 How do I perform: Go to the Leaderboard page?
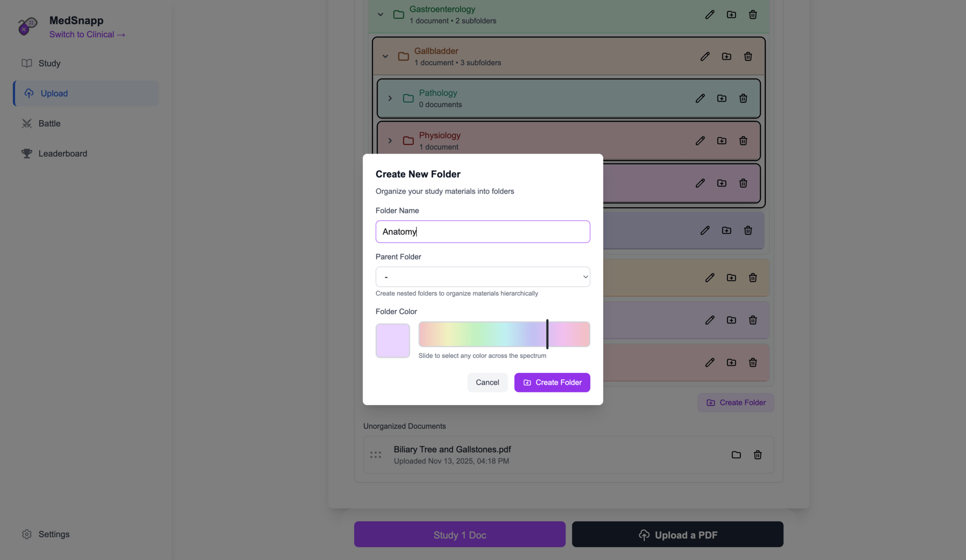point(62,153)
